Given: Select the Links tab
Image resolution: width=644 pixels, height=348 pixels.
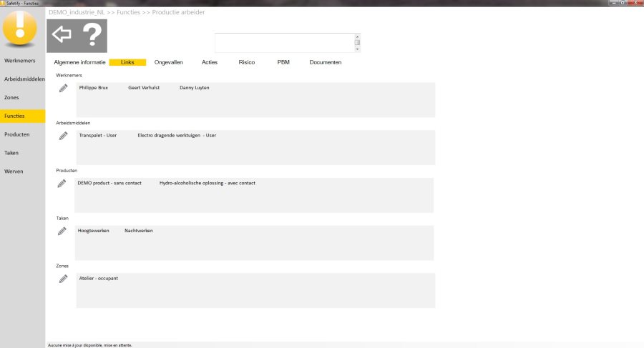Looking at the screenshot, I should pos(127,62).
